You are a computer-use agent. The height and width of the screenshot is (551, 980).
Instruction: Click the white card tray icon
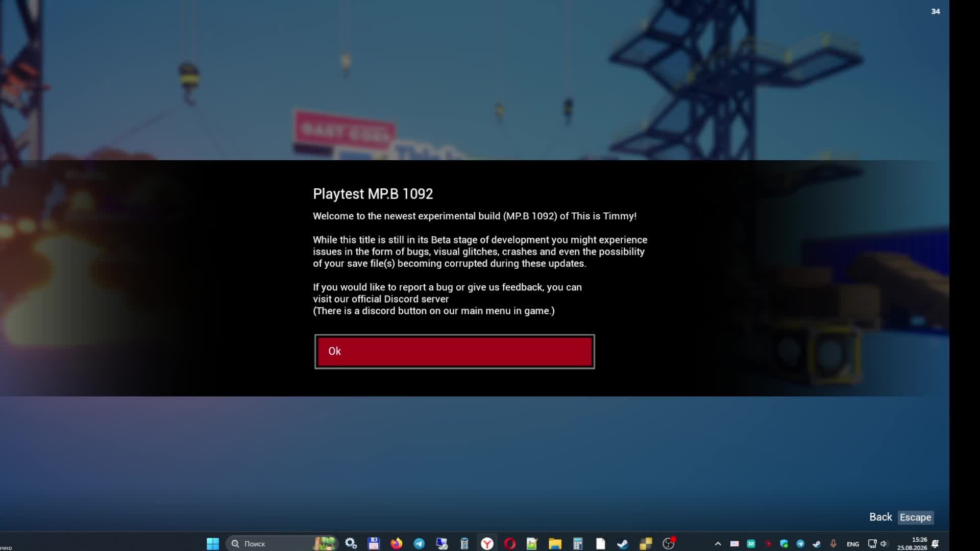pyautogui.click(x=734, y=544)
